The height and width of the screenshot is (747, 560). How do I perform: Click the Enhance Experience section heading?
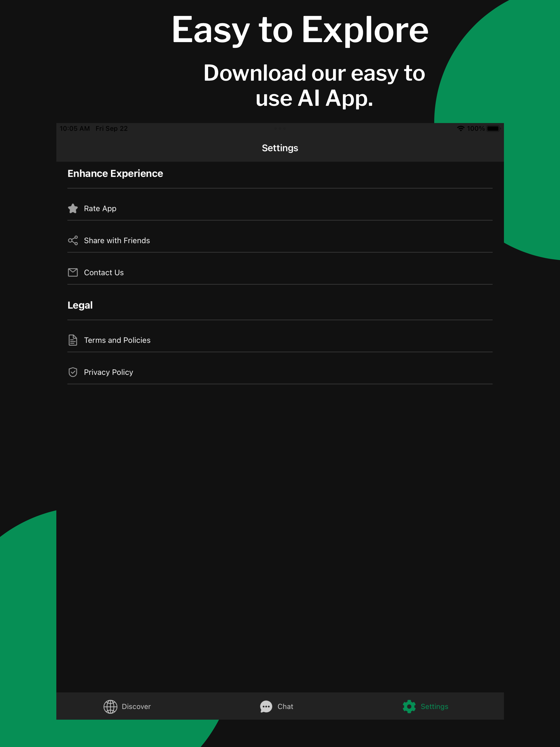tap(115, 174)
